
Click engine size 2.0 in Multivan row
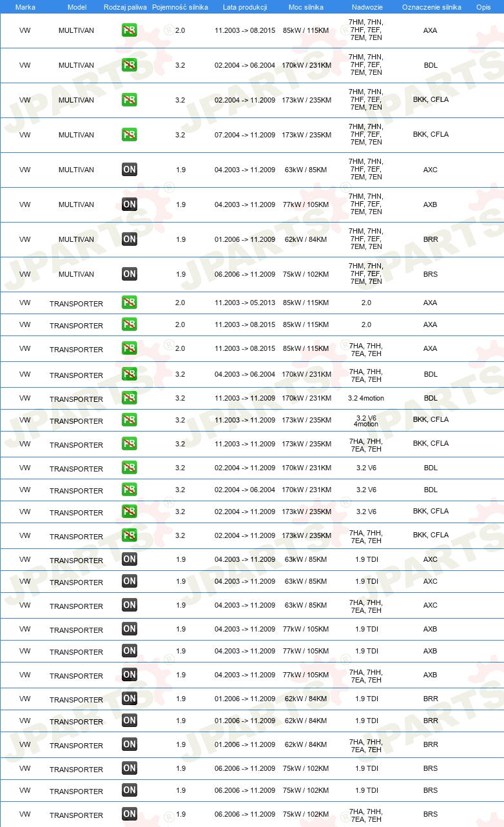pos(180,30)
